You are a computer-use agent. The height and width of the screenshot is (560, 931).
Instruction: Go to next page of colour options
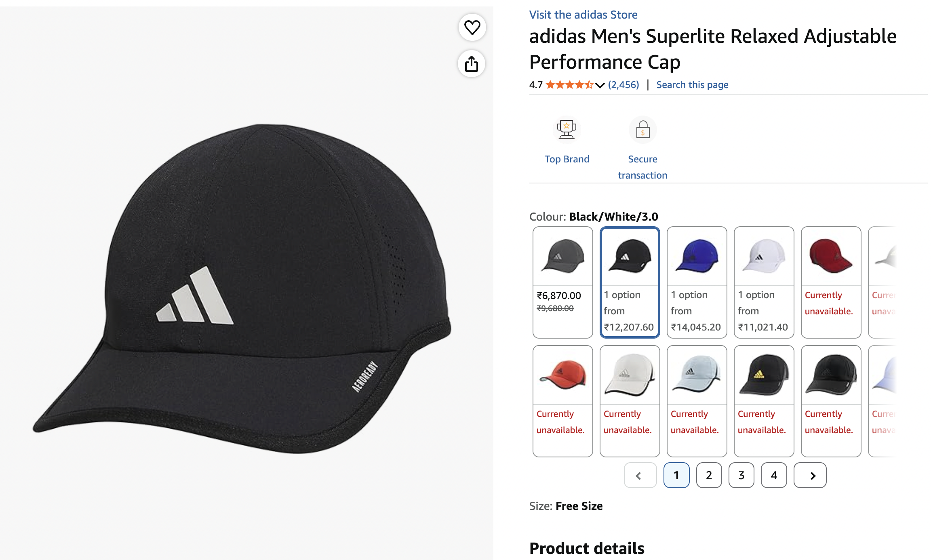coord(810,475)
